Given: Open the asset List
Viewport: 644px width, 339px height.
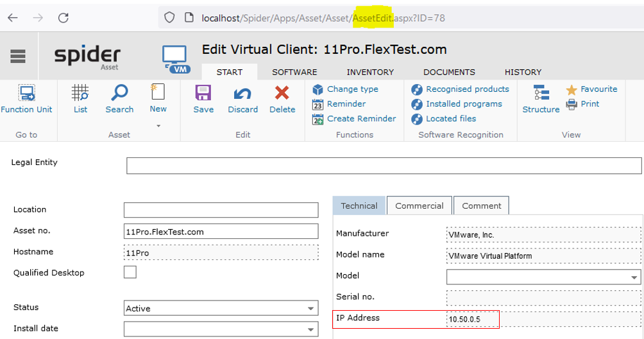Looking at the screenshot, I should pyautogui.click(x=81, y=99).
